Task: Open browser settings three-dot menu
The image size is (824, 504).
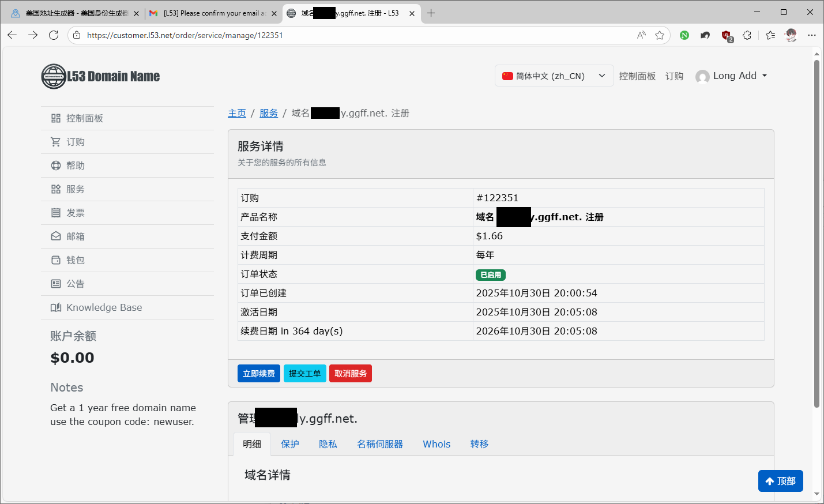Action: 812,35
